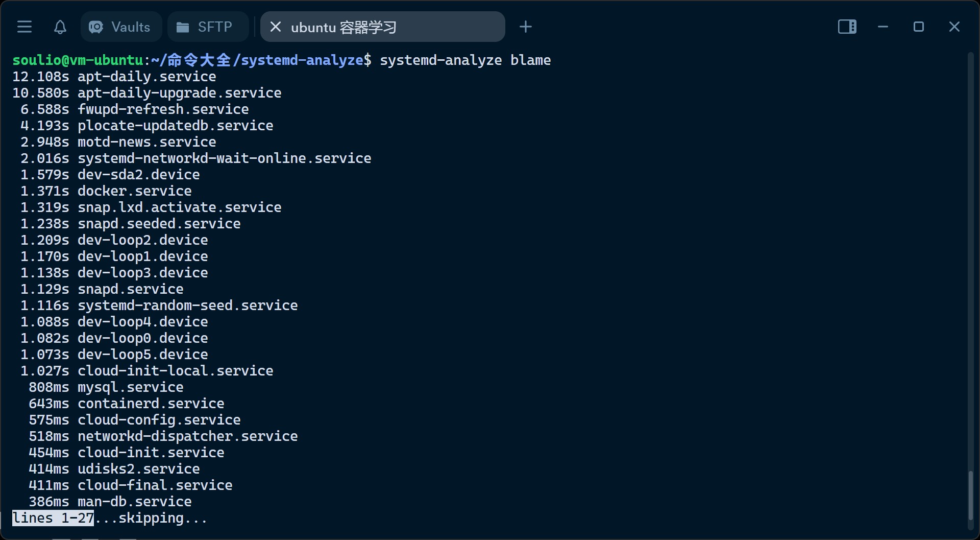Add a new tab with plus icon
Viewport: 980px width, 540px height.
(526, 27)
